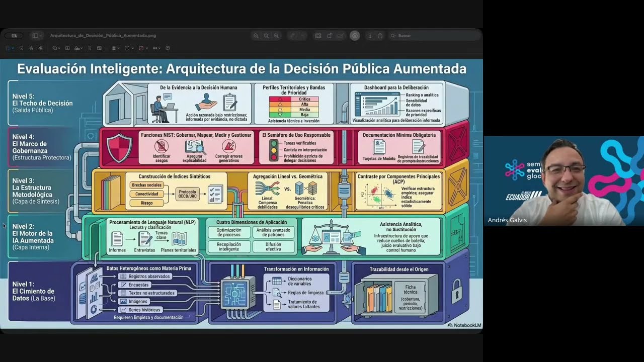Click Andrés Galvis video thumbnail
This screenshot has width=644, height=362.
click(563, 180)
